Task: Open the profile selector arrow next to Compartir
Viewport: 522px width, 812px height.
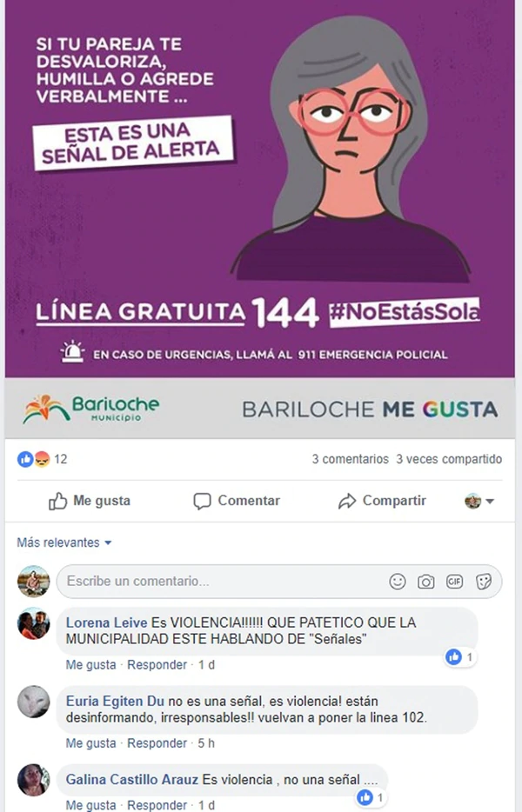Action: coord(479,501)
